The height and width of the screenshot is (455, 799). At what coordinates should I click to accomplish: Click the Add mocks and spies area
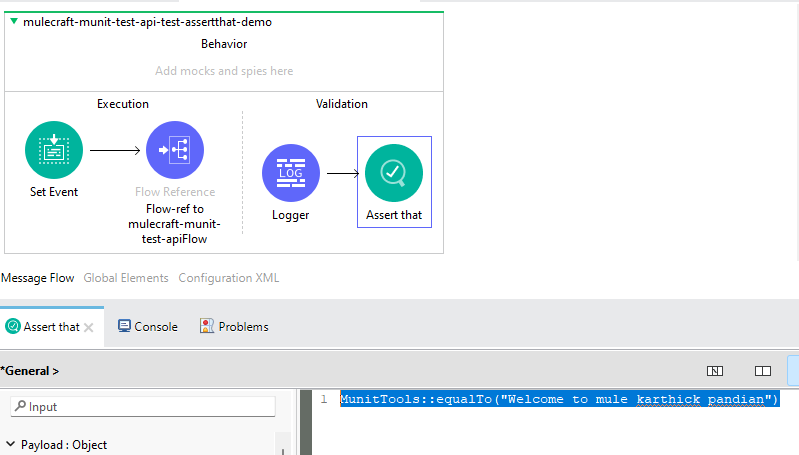pyautogui.click(x=224, y=71)
